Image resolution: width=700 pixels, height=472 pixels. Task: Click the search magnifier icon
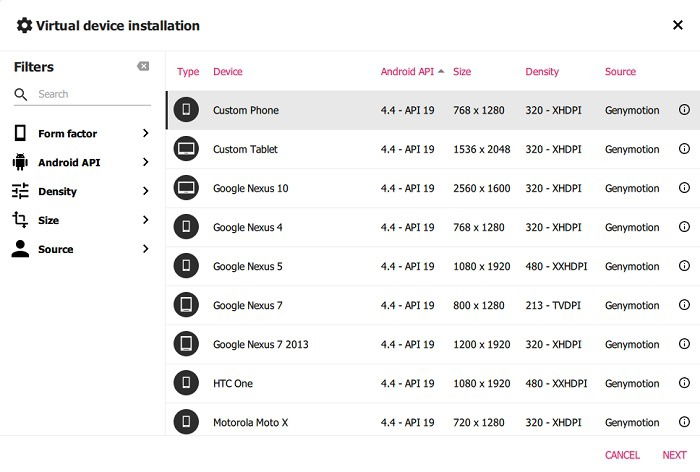21,94
